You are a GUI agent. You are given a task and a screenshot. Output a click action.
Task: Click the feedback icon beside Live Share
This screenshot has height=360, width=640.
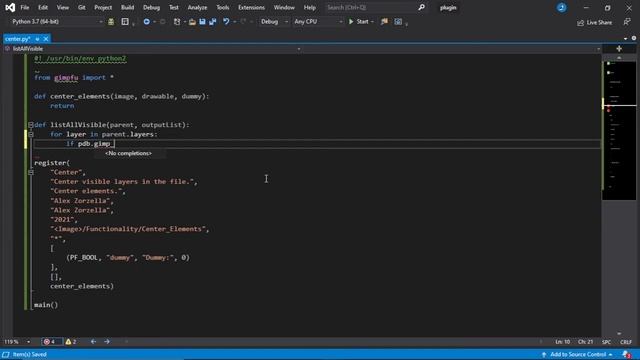click(627, 22)
